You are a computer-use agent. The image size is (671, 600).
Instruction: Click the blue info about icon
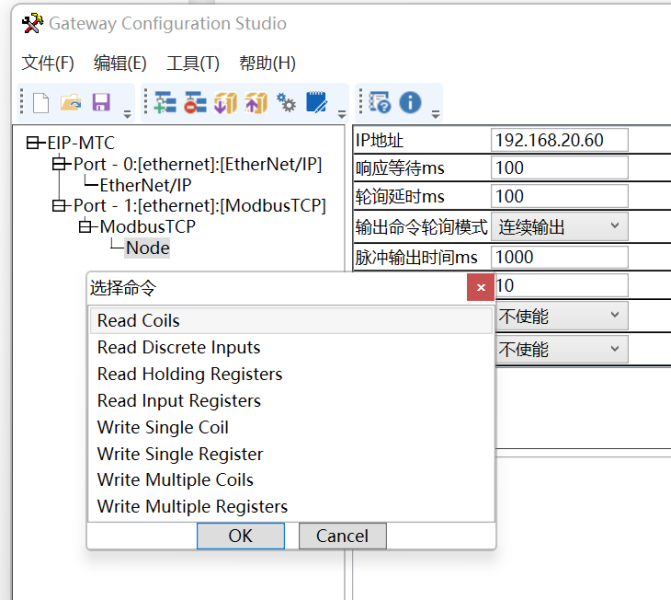click(x=410, y=103)
